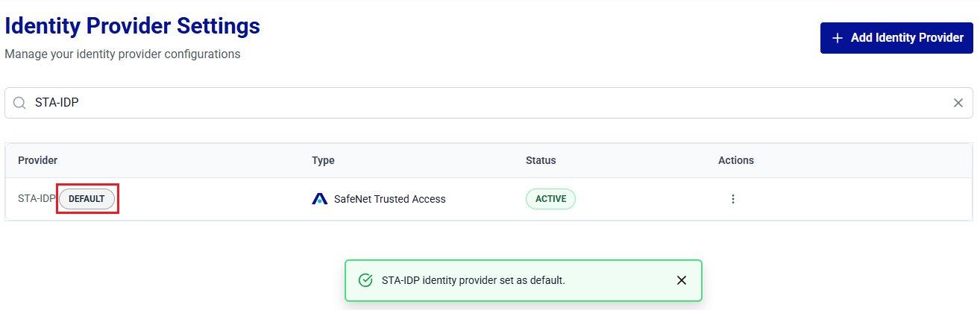Open the three-dot actions menu for STA-IDP
The height and width of the screenshot is (313, 980).
coord(733,199)
